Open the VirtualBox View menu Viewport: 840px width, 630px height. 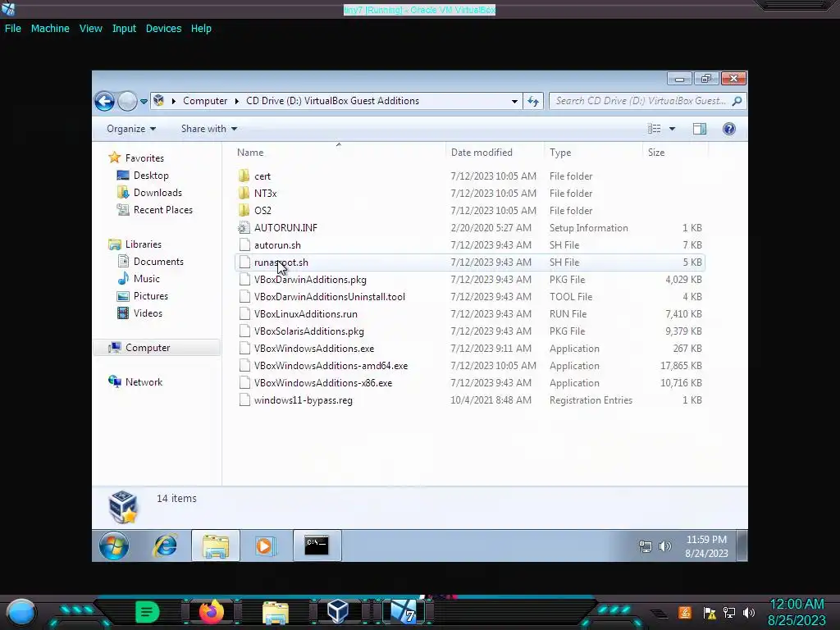pos(91,29)
